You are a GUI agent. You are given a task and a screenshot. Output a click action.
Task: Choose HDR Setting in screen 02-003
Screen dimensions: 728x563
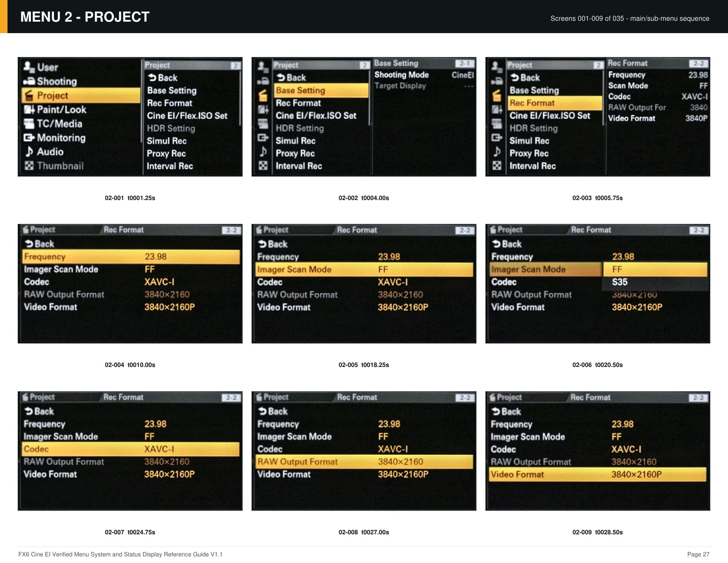(533, 128)
